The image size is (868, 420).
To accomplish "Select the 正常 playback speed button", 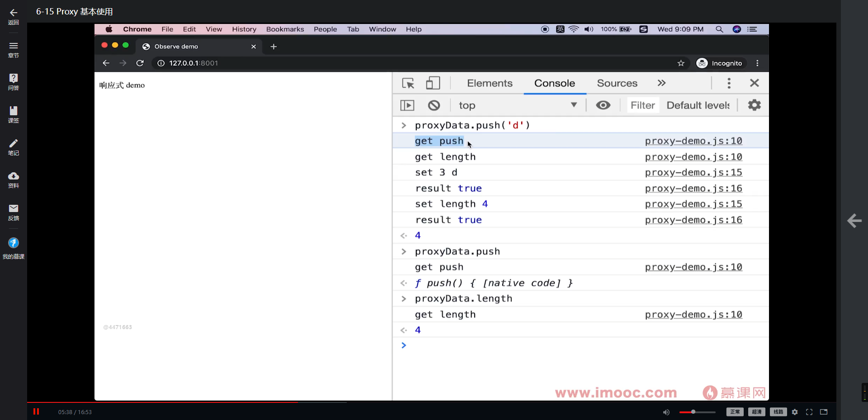I will point(735,412).
